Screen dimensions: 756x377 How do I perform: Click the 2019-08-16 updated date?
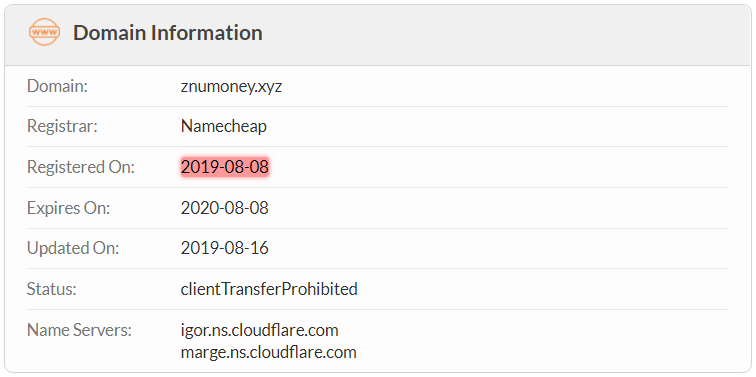point(225,248)
